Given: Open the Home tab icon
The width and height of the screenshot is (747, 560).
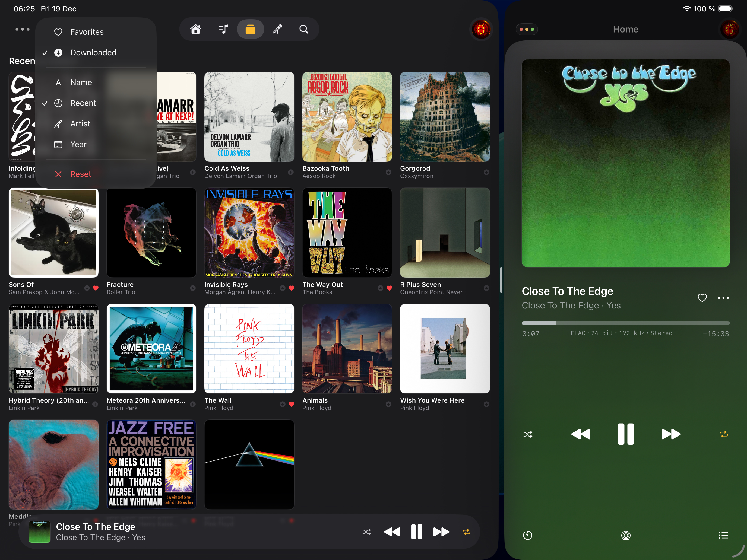Looking at the screenshot, I should click(195, 29).
